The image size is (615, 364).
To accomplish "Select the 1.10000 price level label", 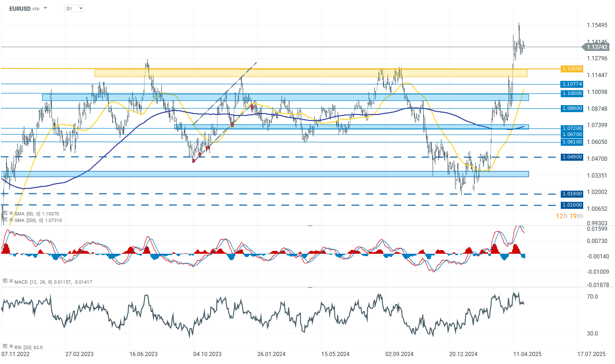I will pyautogui.click(x=572, y=93).
